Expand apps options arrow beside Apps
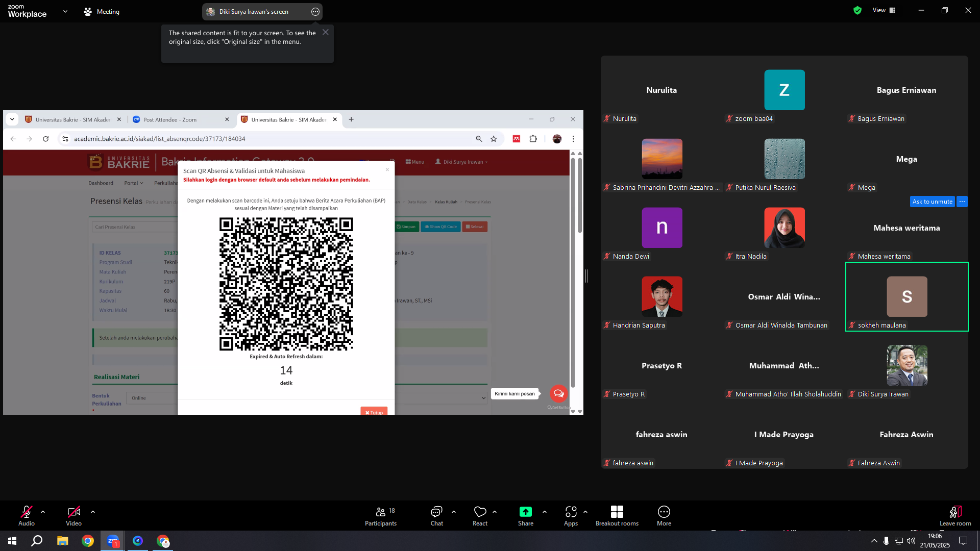980x551 pixels. tap(585, 511)
